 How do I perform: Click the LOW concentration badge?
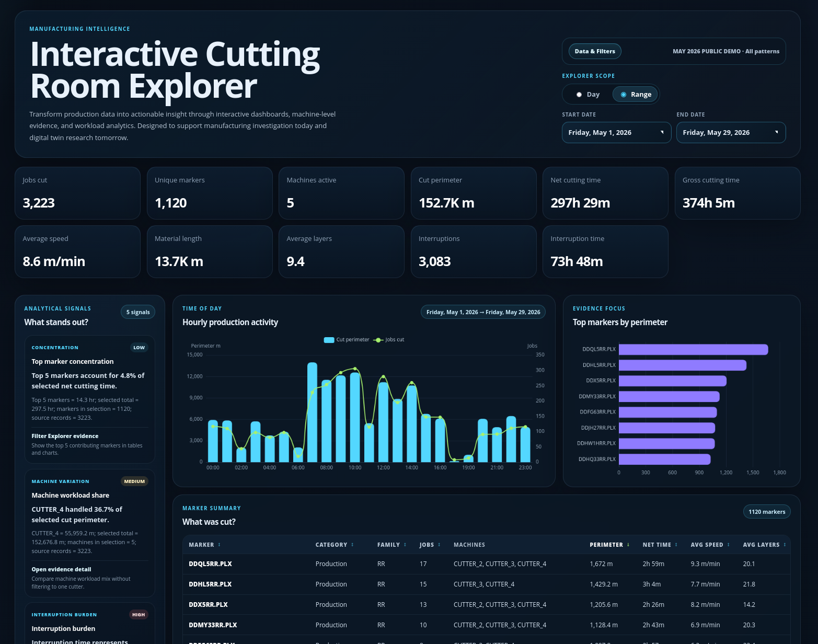139,348
